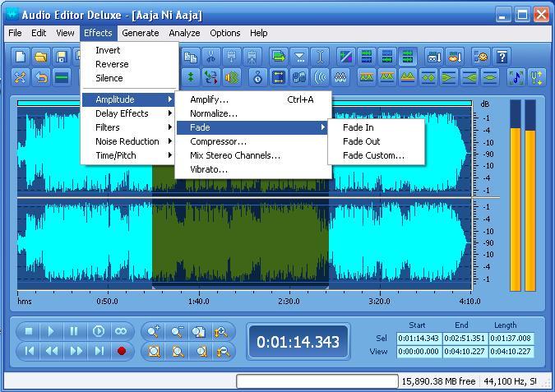Click the I-beam cursor tool icon
The width and height of the screenshot is (555, 392).
pyautogui.click(x=320, y=57)
